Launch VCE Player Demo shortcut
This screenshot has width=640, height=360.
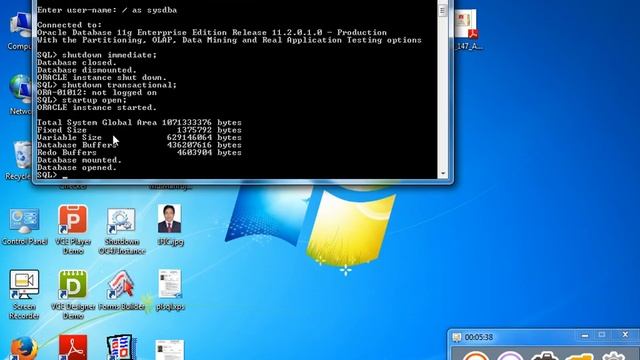(73, 229)
